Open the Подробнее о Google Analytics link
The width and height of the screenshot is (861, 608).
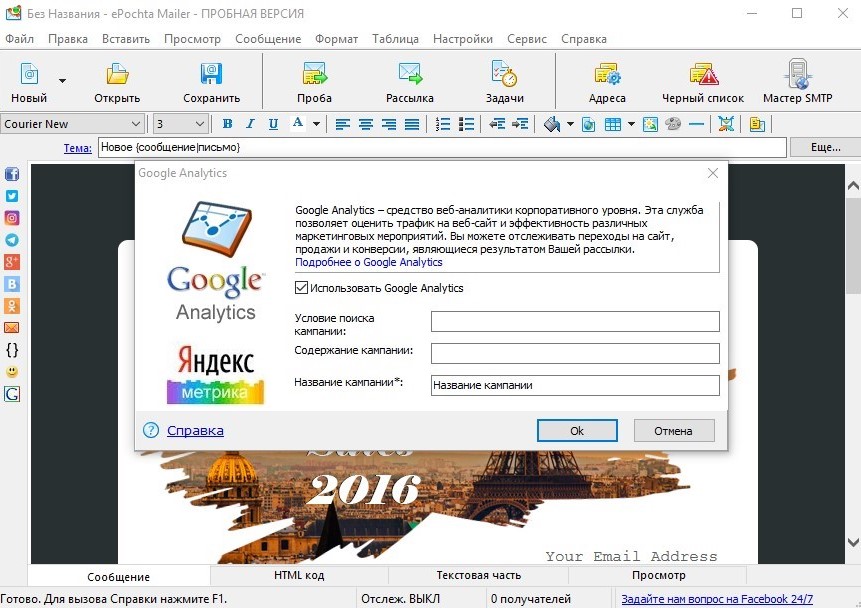tap(368, 262)
